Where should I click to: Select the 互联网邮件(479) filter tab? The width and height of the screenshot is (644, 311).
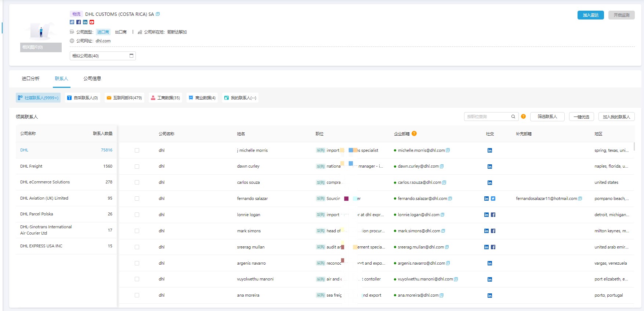(x=124, y=98)
